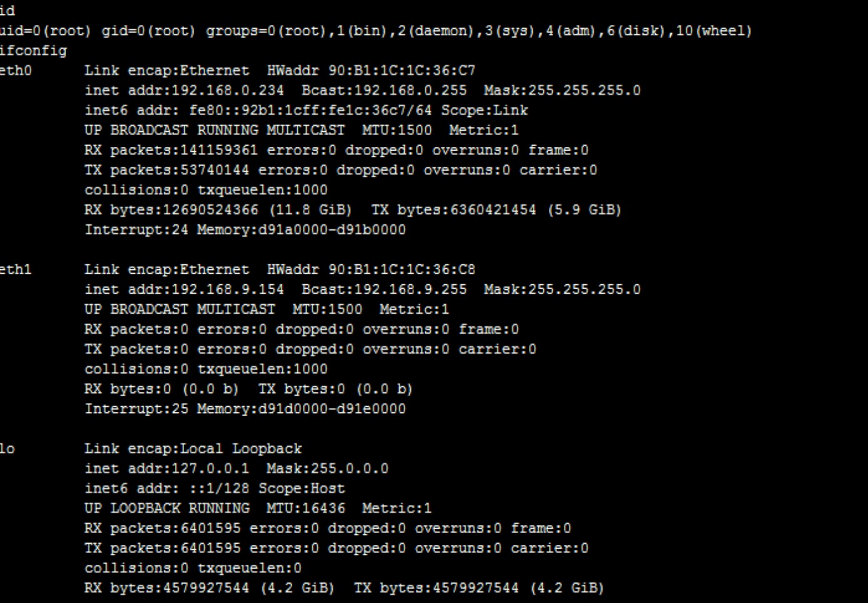This screenshot has height=603, width=868.
Task: Click IP address 192.168.0.234
Action: tap(227, 91)
